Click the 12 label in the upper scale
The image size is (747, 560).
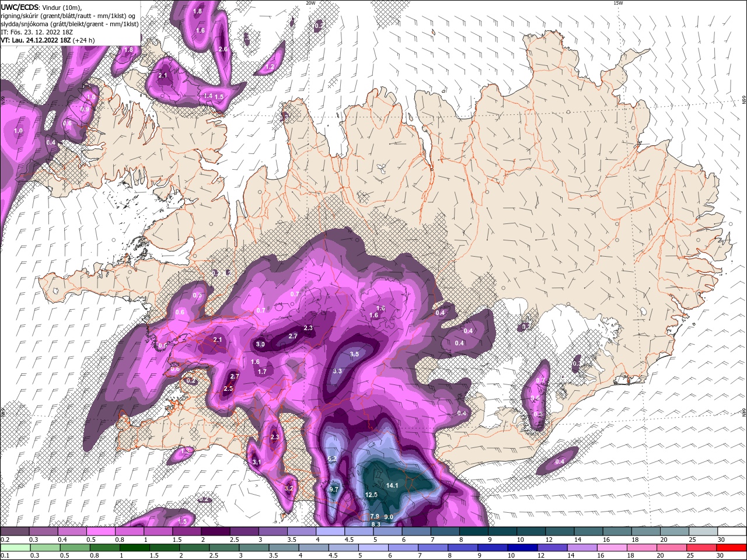[549, 540]
